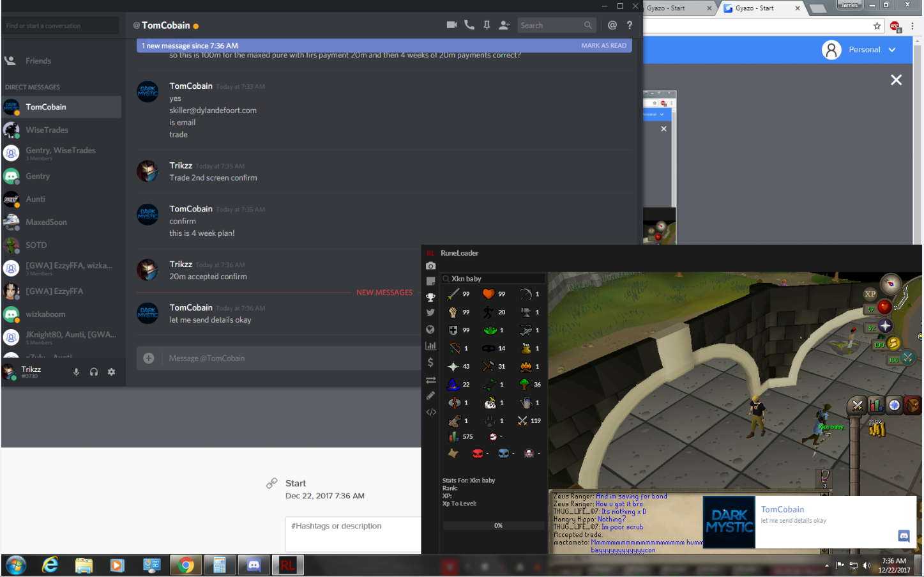Open the in-game Stats tab
This screenshot has width=924, height=577.
click(x=876, y=405)
